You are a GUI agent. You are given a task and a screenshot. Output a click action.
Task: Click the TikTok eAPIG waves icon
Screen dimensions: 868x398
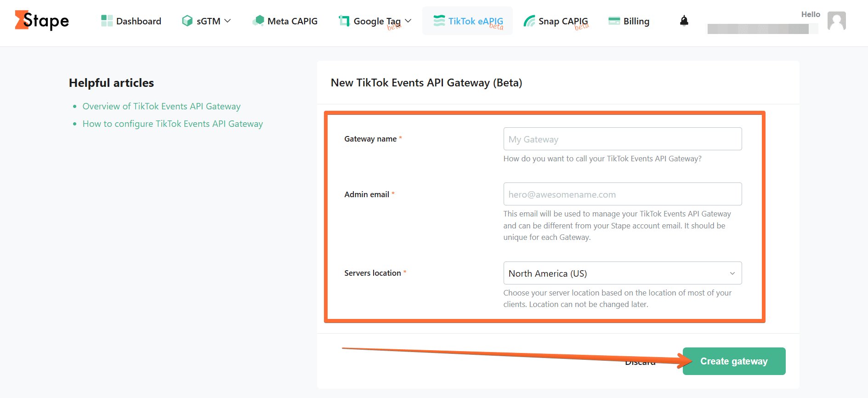click(x=439, y=21)
